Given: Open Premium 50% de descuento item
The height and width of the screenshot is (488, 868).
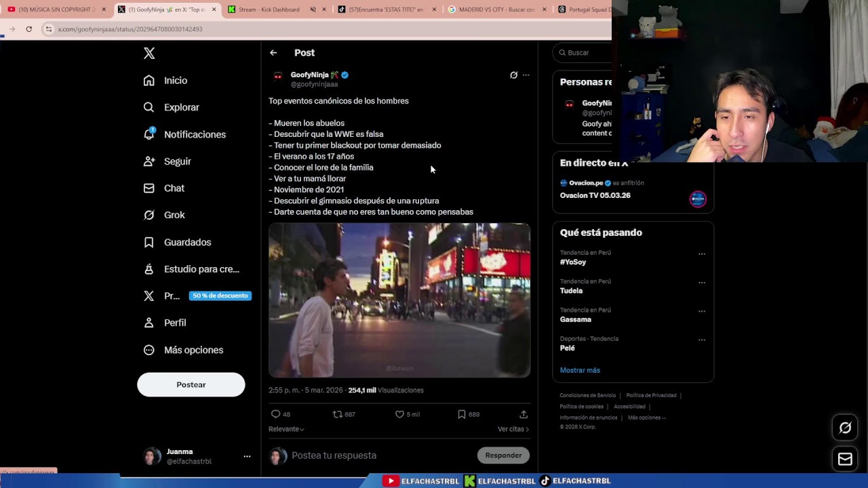Looking at the screenshot, I should pos(197,296).
